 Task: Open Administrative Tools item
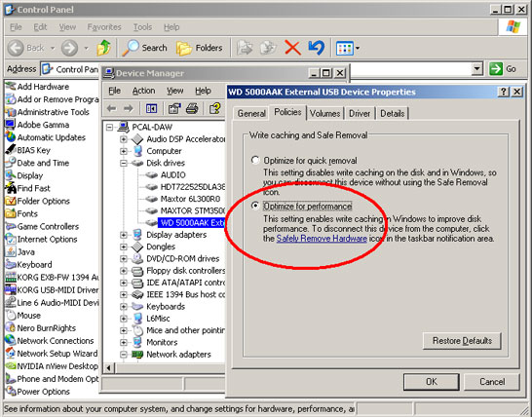click(x=47, y=112)
